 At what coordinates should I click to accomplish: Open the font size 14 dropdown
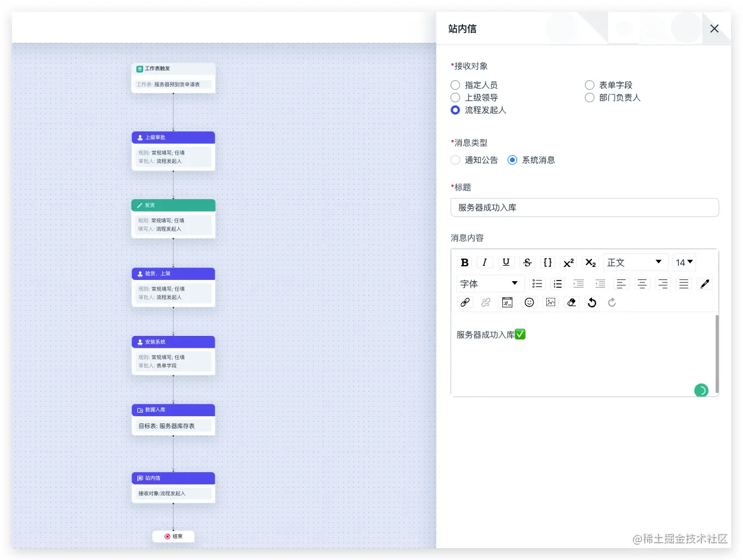coord(684,262)
